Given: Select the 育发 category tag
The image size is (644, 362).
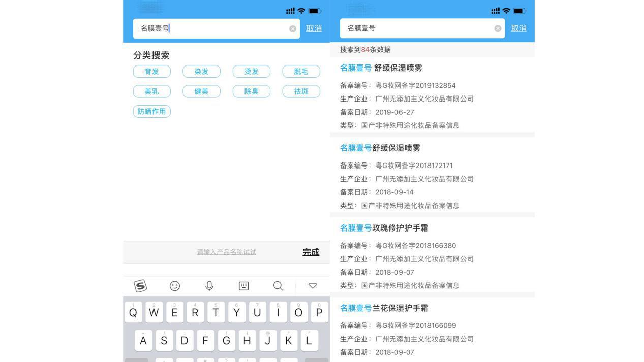Looking at the screenshot, I should point(151,72).
